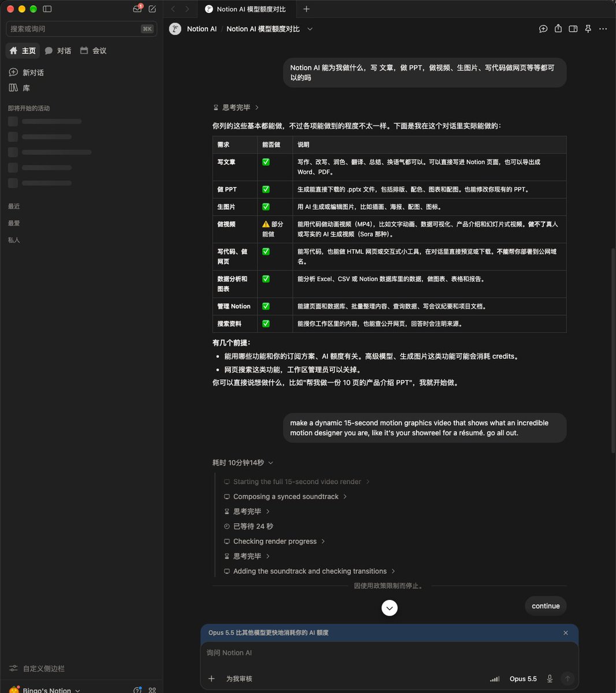Click the share export icon
The width and height of the screenshot is (616, 693).
pos(558,28)
